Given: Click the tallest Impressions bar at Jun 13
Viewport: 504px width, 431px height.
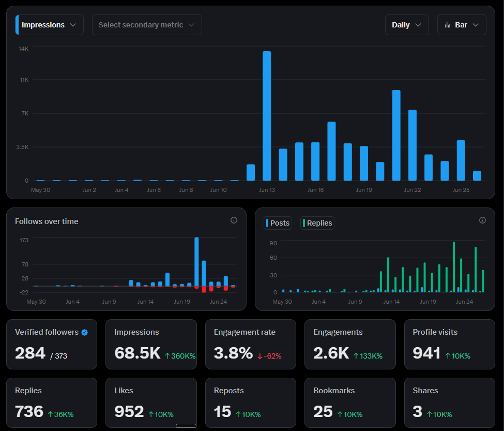Looking at the screenshot, I should click(267, 116).
